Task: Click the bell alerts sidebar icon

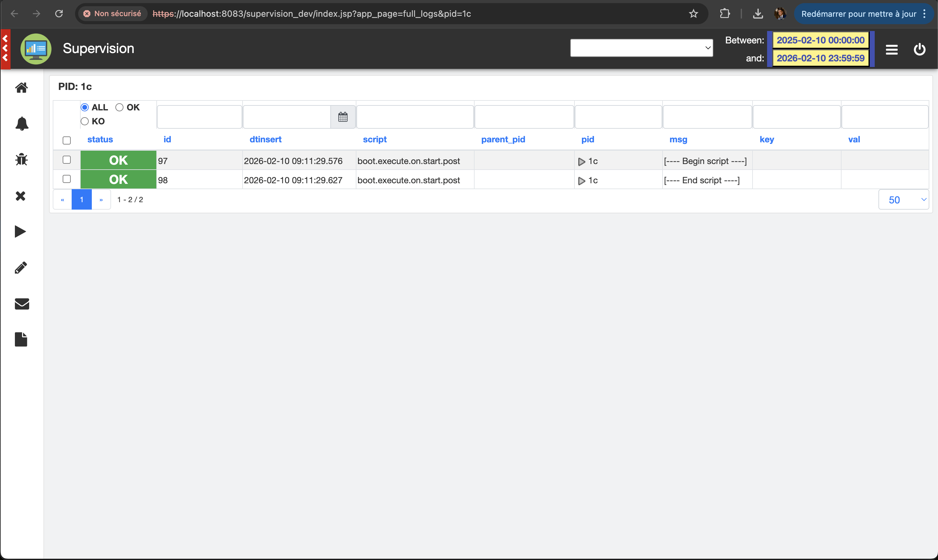Action: [21, 123]
